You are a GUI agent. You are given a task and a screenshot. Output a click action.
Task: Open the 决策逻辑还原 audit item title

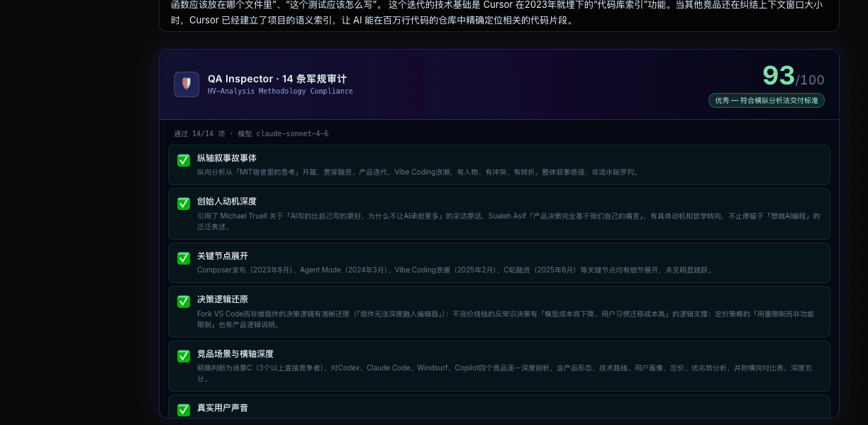click(223, 299)
